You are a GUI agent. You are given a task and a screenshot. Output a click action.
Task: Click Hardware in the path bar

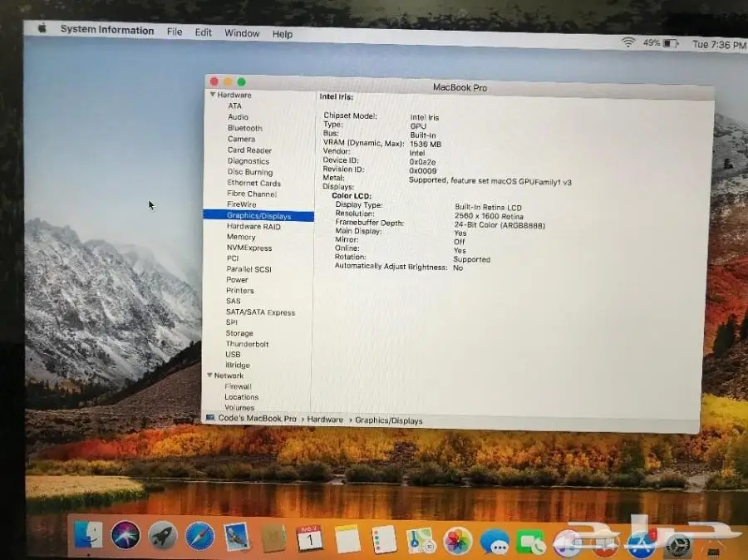tap(325, 420)
